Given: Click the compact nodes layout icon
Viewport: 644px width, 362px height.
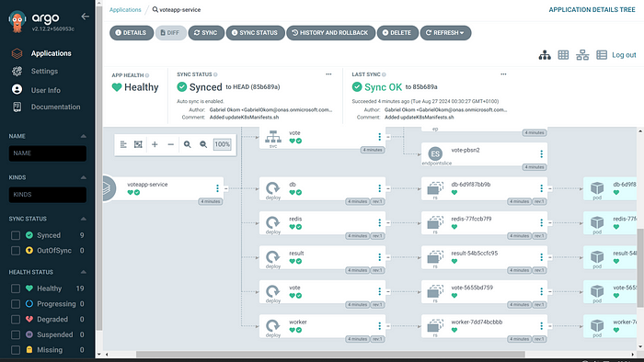Looking at the screenshot, I should [x=123, y=144].
